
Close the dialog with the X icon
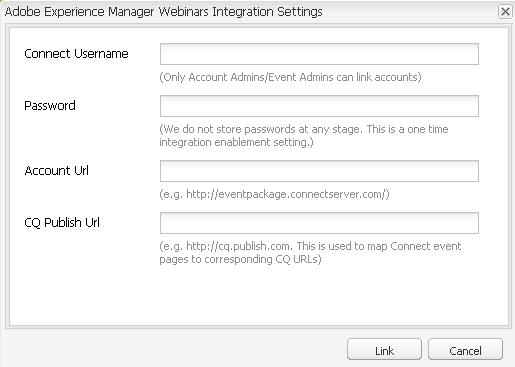point(505,12)
